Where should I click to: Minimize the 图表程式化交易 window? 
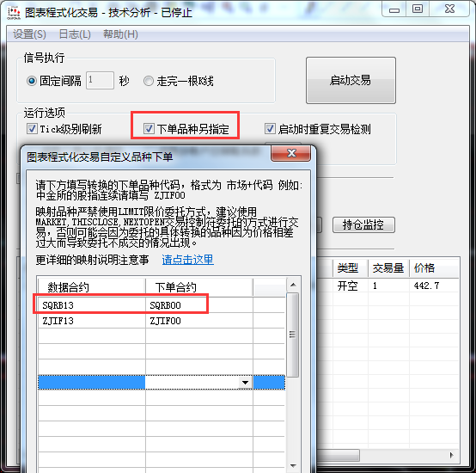[394, 9]
